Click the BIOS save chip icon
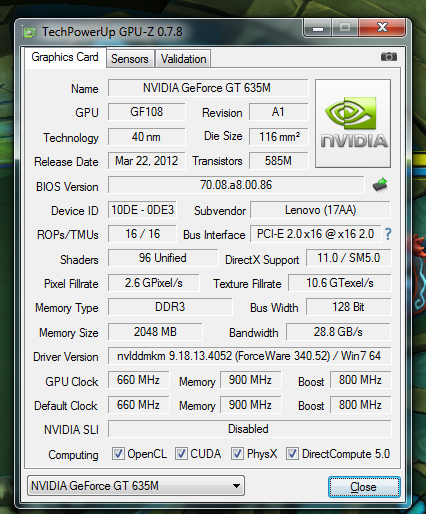Screen dimensions: 426x514 pyautogui.click(x=380, y=185)
